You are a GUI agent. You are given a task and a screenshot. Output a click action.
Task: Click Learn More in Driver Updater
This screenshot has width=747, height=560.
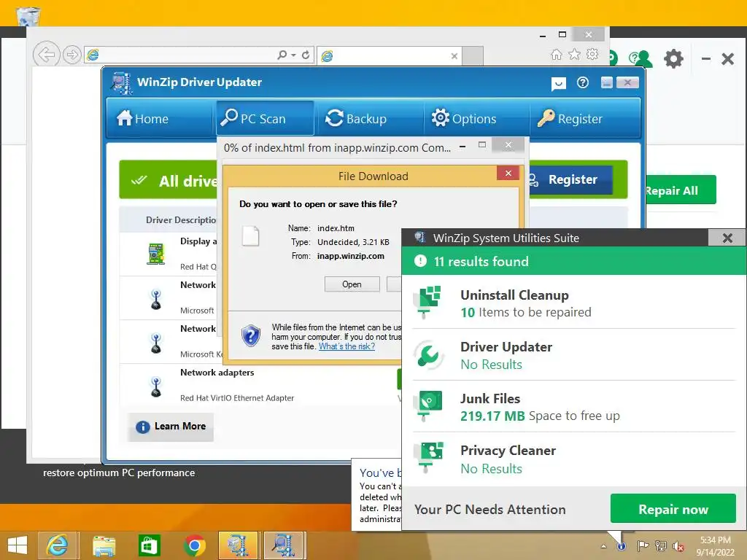[171, 427]
